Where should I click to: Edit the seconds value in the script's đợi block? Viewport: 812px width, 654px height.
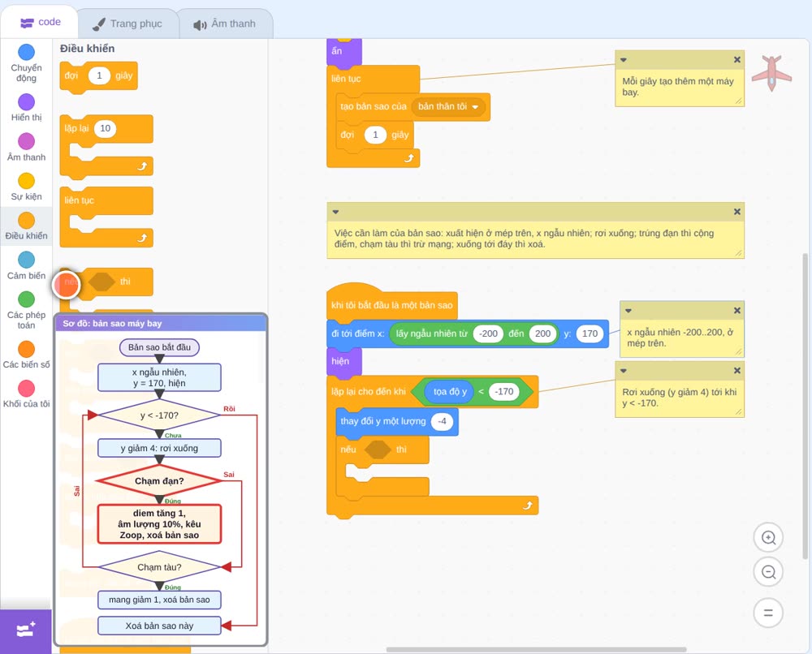(375, 135)
